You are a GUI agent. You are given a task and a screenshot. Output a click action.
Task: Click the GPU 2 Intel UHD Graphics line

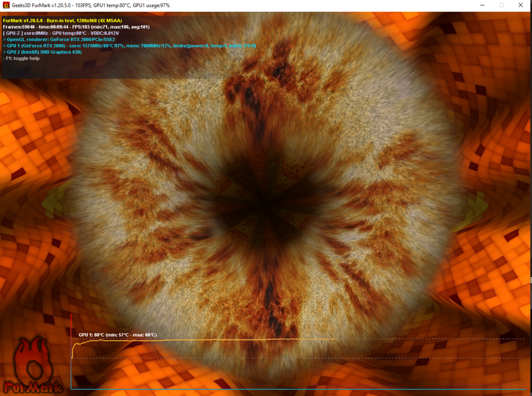(x=42, y=52)
